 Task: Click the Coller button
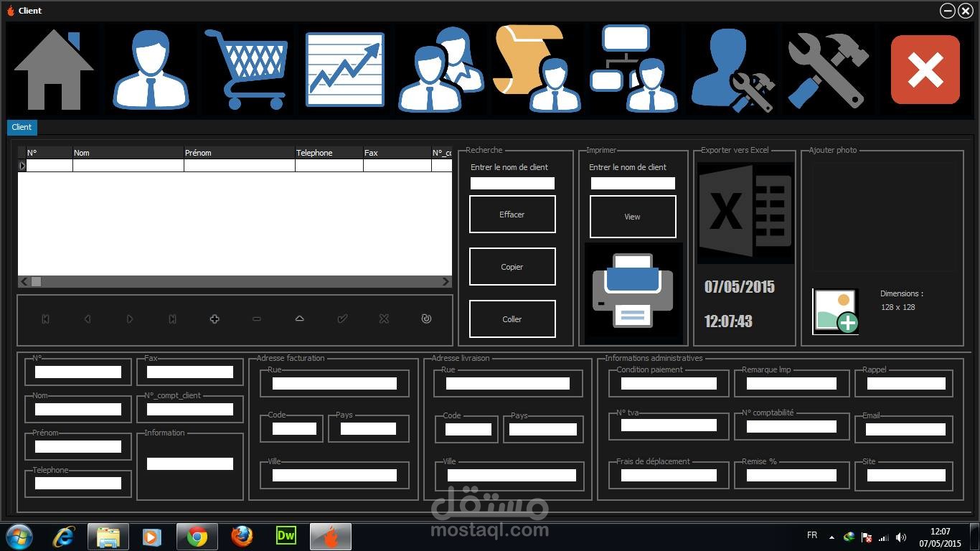(x=512, y=319)
